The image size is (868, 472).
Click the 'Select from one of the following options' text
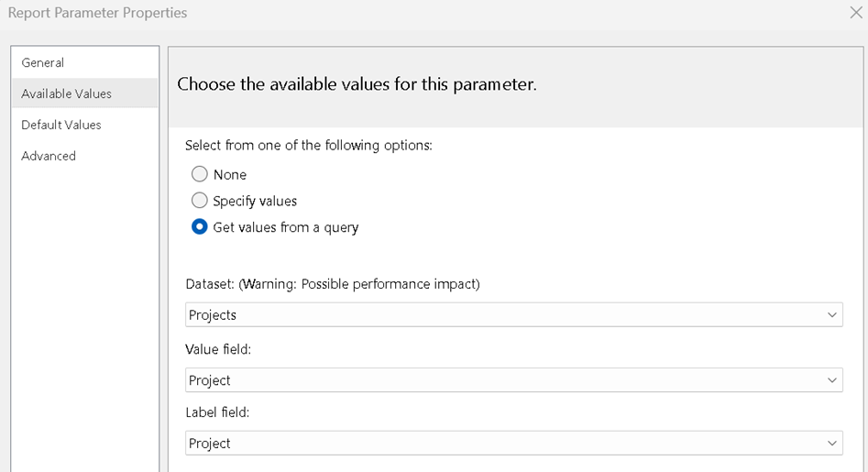point(309,145)
